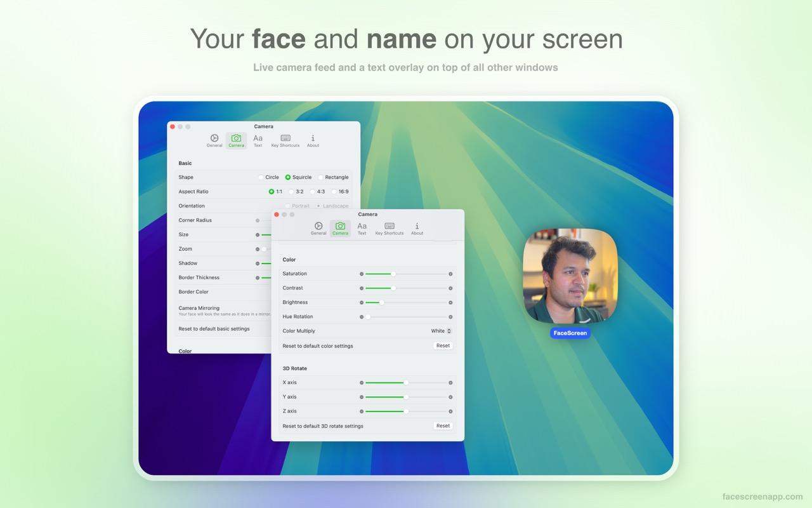812x508 pixels.
Task: Open the General settings tab icon
Action: coord(318,227)
